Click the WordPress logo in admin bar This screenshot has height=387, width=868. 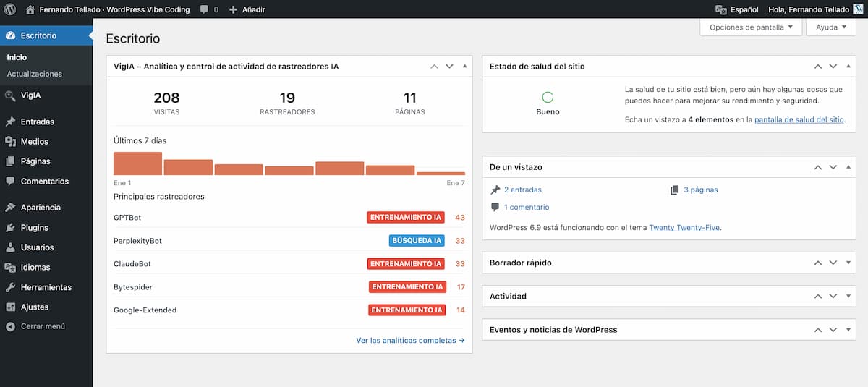point(10,9)
